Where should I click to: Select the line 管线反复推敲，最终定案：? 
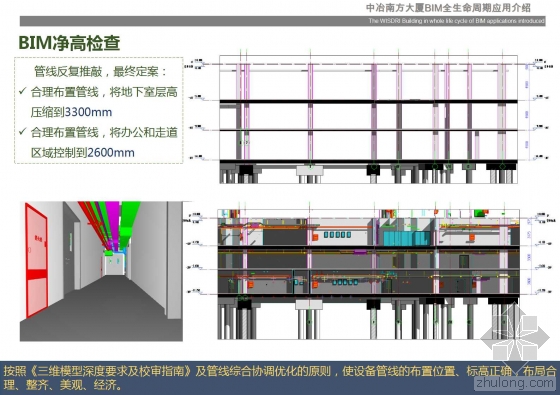point(101,72)
